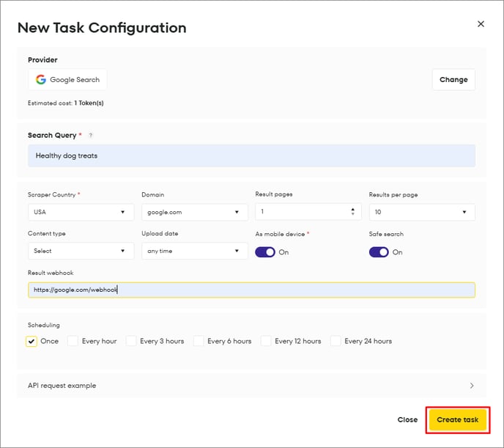Open the Upload date dropdown

(195, 251)
